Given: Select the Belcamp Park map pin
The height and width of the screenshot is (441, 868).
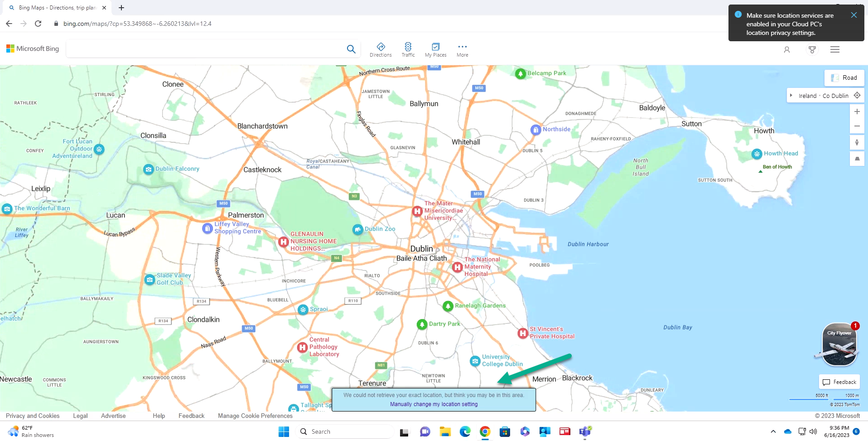Looking at the screenshot, I should (521, 74).
